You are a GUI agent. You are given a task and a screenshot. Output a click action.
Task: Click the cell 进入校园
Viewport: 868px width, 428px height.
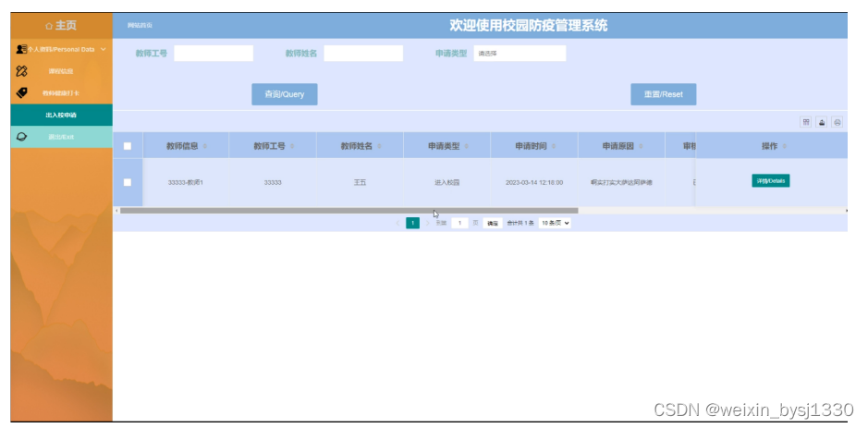pos(447,182)
